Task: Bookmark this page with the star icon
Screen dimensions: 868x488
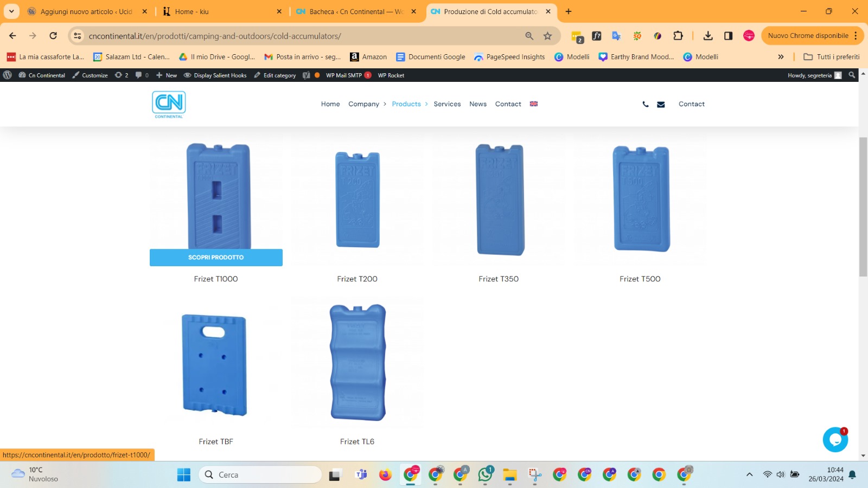Action: point(548,36)
